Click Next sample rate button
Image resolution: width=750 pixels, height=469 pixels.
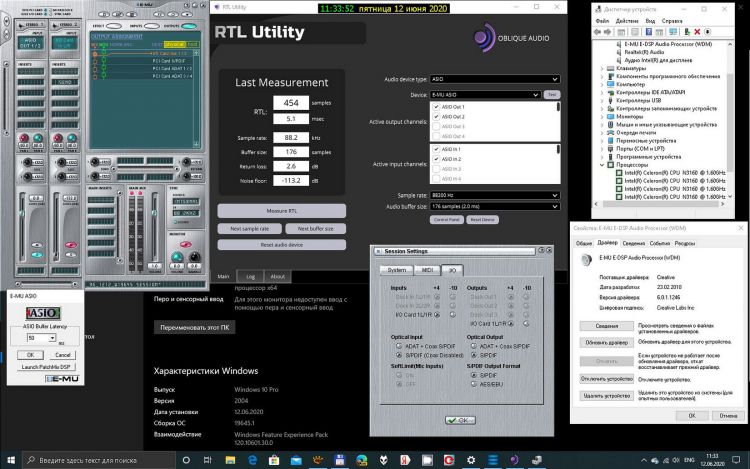(x=249, y=229)
